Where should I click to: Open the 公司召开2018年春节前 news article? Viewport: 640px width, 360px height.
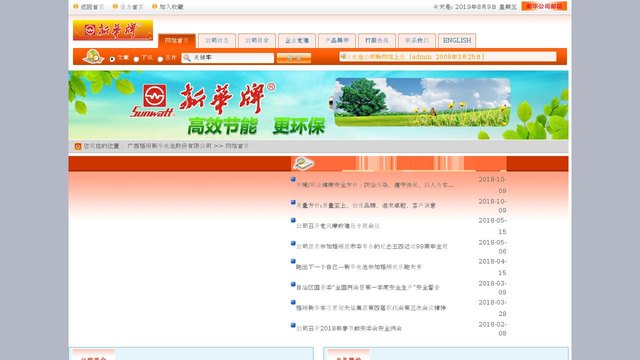[x=349, y=328]
